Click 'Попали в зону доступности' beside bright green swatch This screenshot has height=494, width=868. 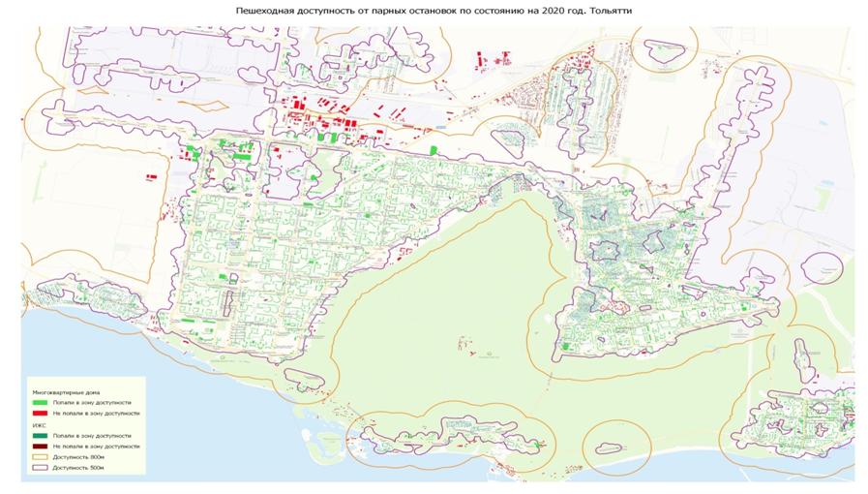coord(92,403)
